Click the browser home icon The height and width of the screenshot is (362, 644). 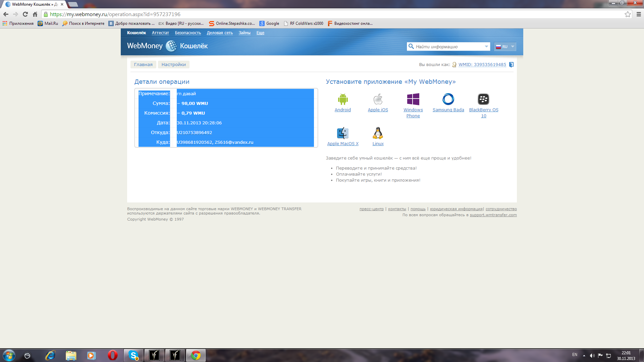click(35, 14)
